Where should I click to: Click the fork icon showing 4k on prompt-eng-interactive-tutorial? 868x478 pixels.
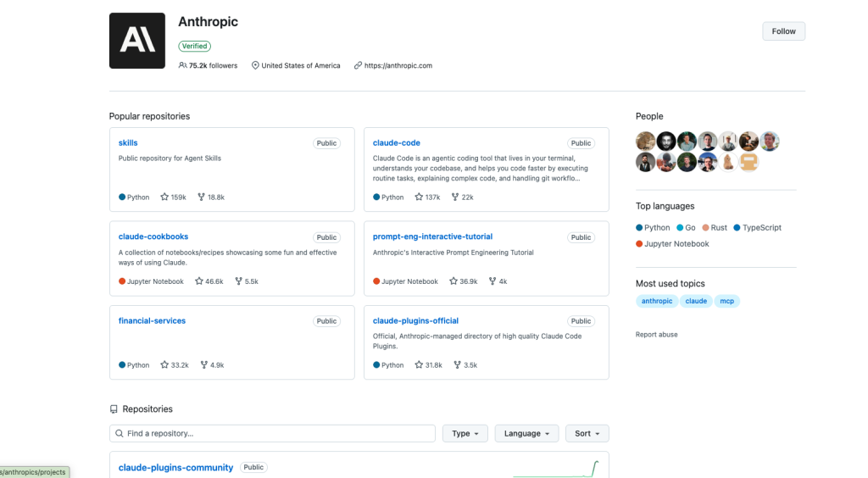(492, 281)
